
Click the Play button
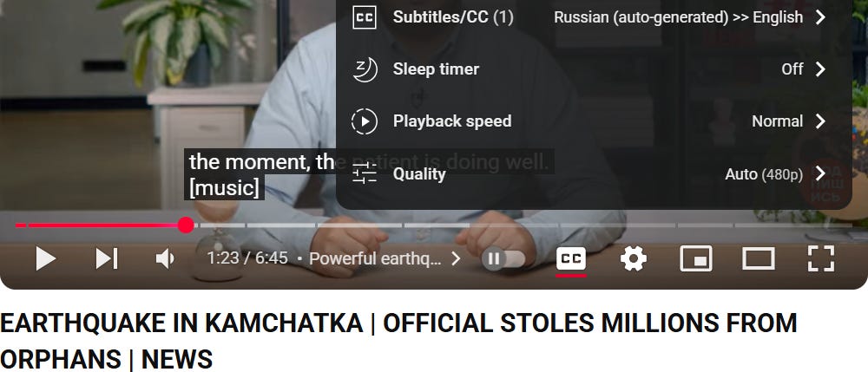[45, 258]
